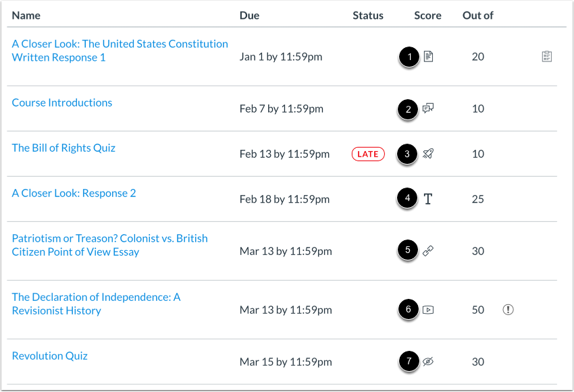Open The Bill of Rights Quiz link
The height and width of the screenshot is (392, 574).
pyautogui.click(x=63, y=148)
